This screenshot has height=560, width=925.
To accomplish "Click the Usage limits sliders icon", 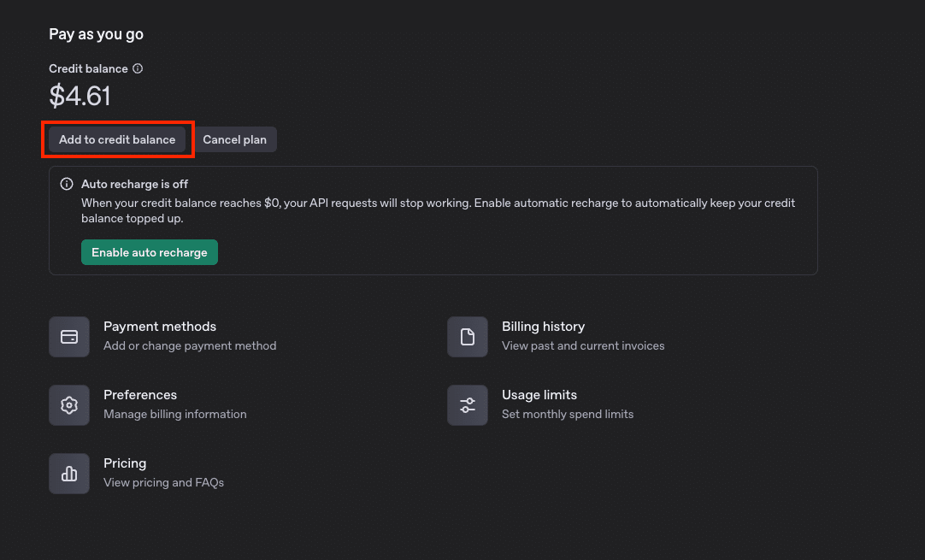I will pyautogui.click(x=468, y=405).
